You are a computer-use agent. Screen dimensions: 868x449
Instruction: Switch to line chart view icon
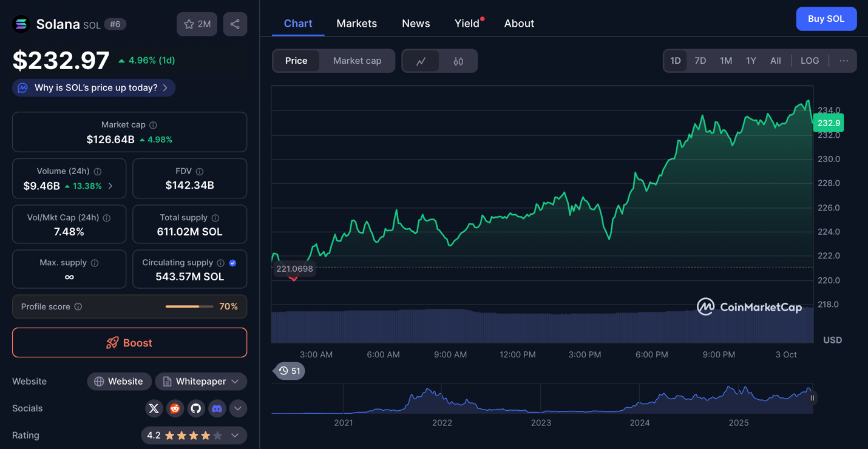click(x=421, y=61)
